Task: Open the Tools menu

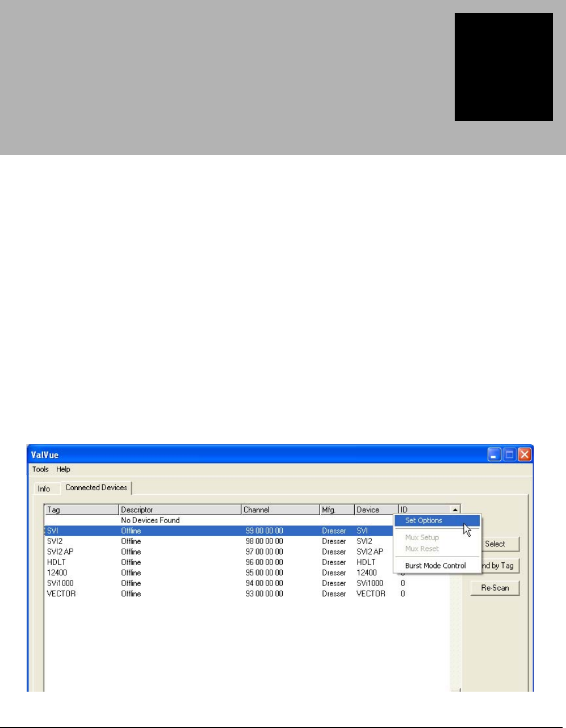Action: pyautogui.click(x=40, y=469)
